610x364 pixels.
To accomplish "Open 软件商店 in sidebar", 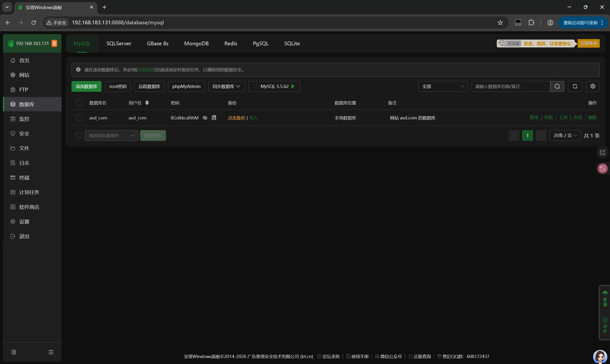I will tap(29, 207).
